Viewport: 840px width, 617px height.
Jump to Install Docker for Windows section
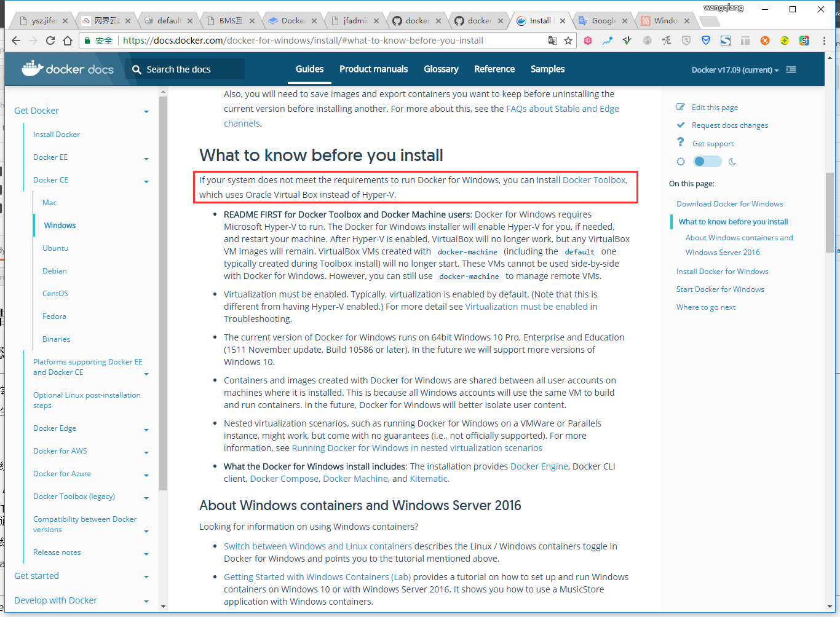pos(723,272)
